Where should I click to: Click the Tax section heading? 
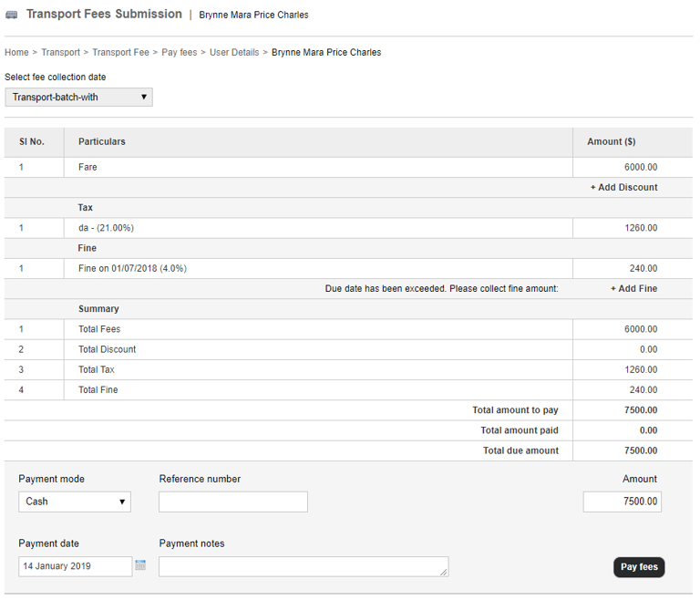[x=86, y=208]
